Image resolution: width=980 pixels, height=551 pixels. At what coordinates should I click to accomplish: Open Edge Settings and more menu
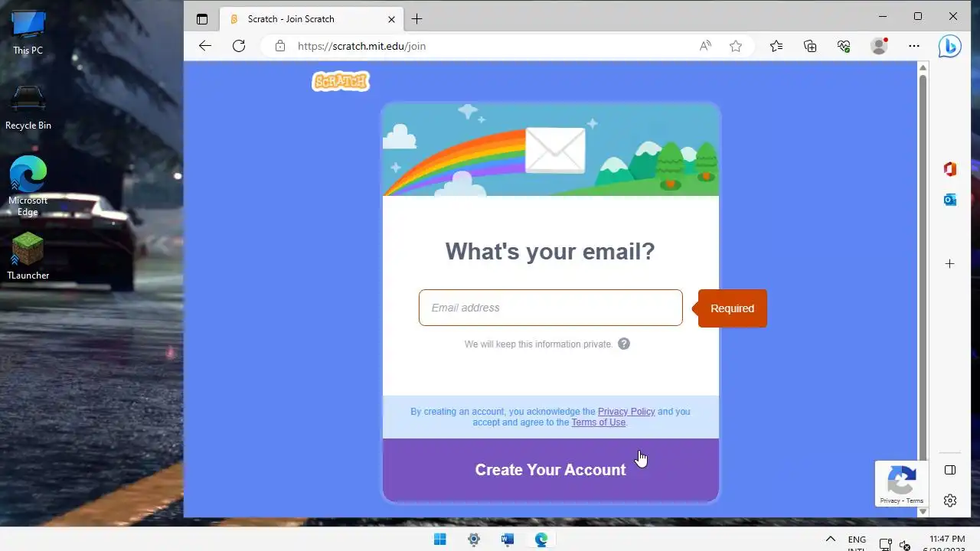(914, 46)
